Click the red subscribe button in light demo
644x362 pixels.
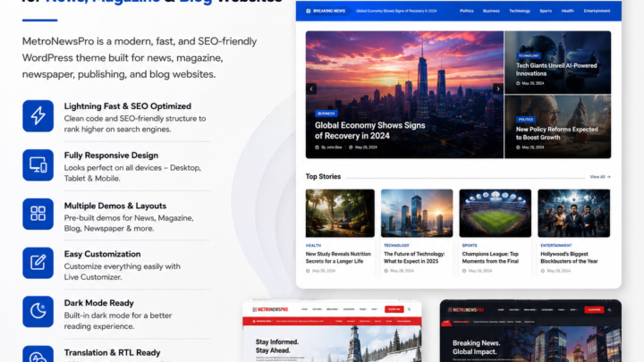[394, 309]
